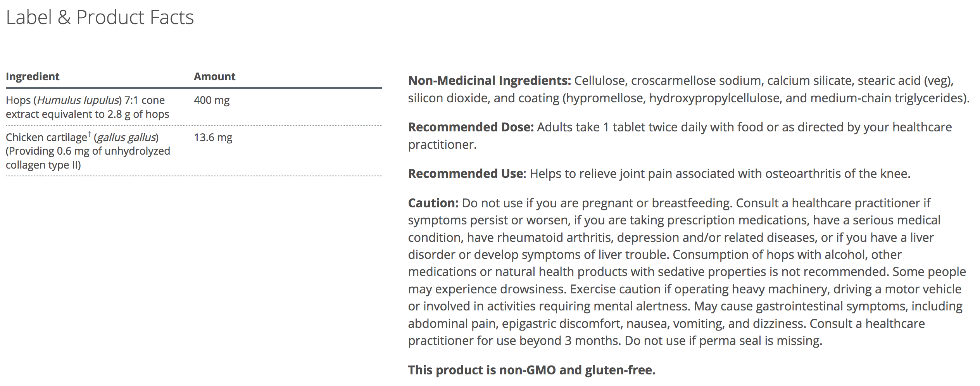Image resolution: width=980 pixels, height=386 pixels.
Task: Click the Caution label
Action: (433, 203)
